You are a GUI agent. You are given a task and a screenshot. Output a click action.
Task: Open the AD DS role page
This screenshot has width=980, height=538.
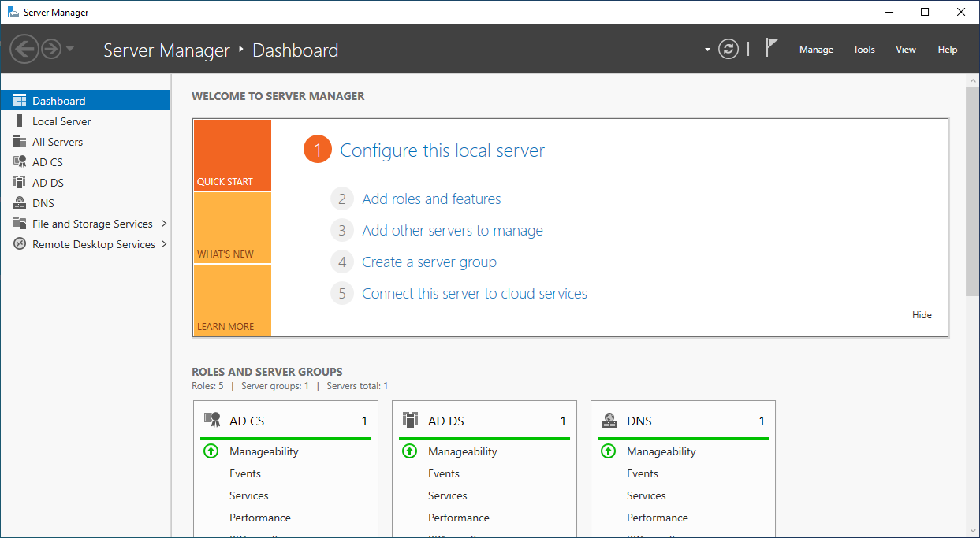click(x=47, y=182)
